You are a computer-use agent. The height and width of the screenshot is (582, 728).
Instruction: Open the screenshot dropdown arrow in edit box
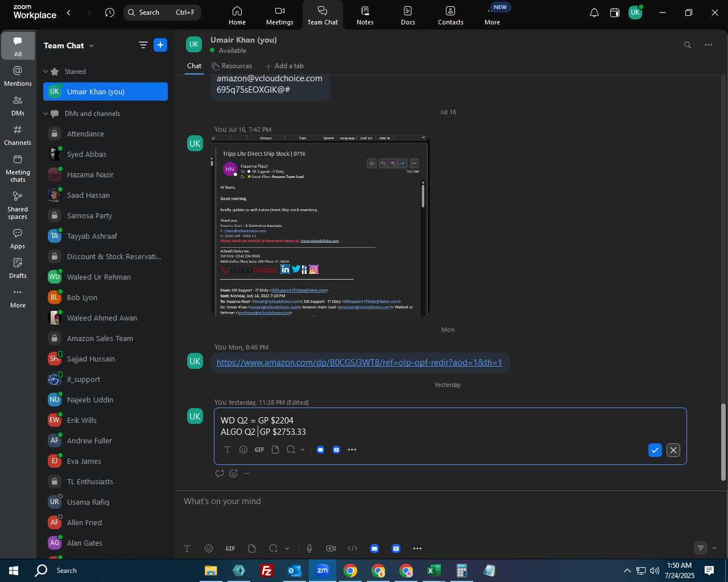pos(303,450)
